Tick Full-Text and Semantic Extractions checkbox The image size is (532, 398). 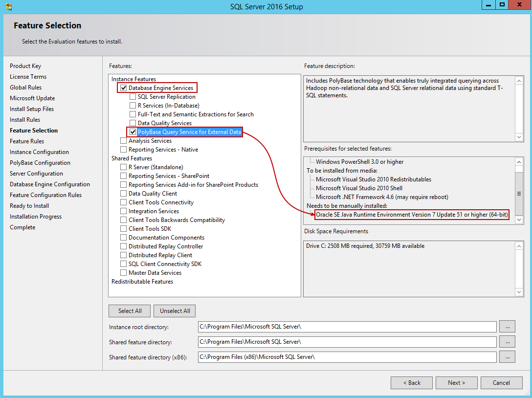pos(133,114)
